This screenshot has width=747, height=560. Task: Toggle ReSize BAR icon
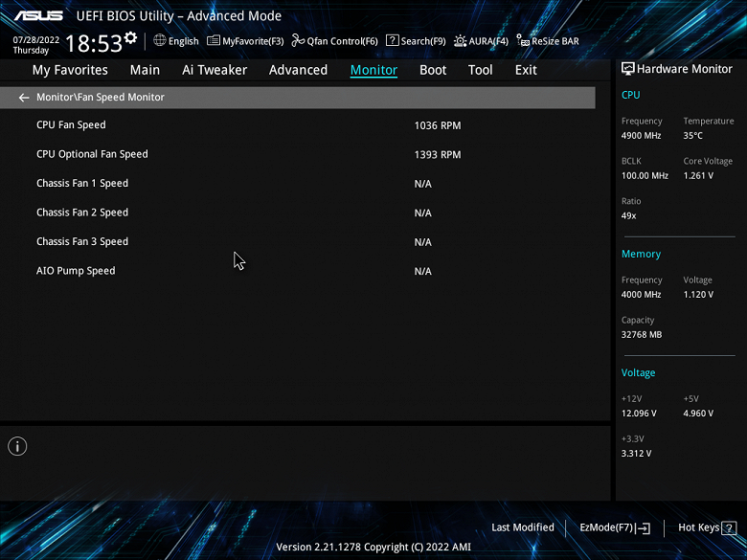click(523, 40)
